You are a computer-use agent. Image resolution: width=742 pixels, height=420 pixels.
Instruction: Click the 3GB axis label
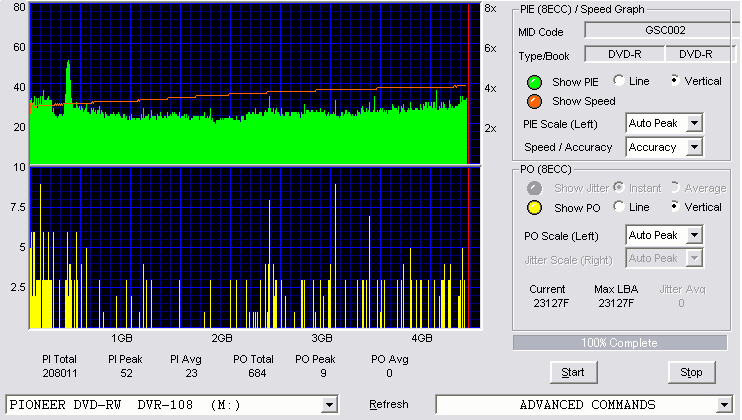coord(321,338)
